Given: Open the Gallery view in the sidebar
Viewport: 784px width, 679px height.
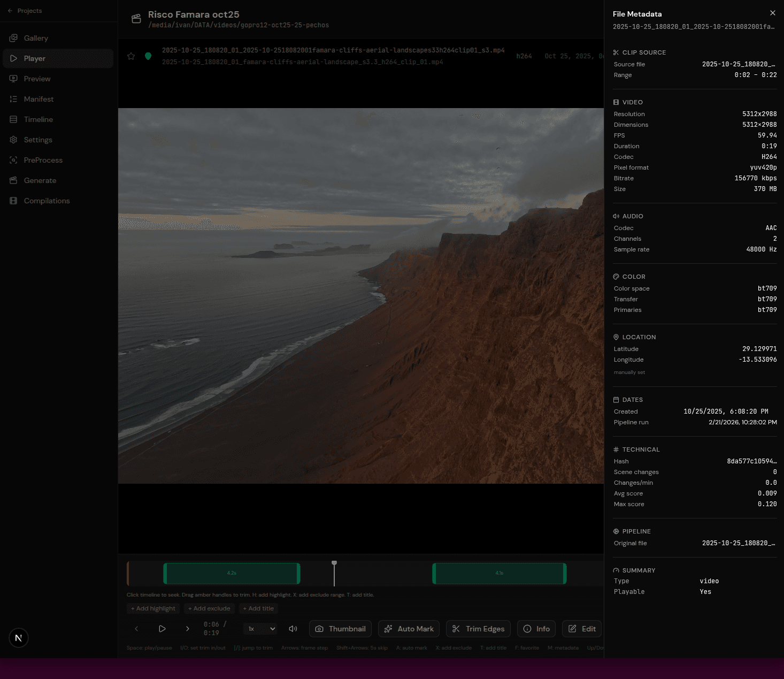Looking at the screenshot, I should pyautogui.click(x=36, y=38).
